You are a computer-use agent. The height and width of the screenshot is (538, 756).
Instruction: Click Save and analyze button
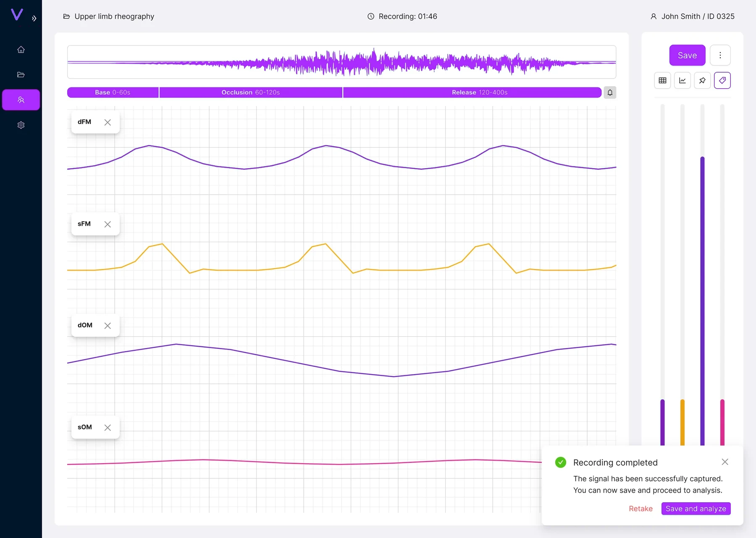point(696,509)
